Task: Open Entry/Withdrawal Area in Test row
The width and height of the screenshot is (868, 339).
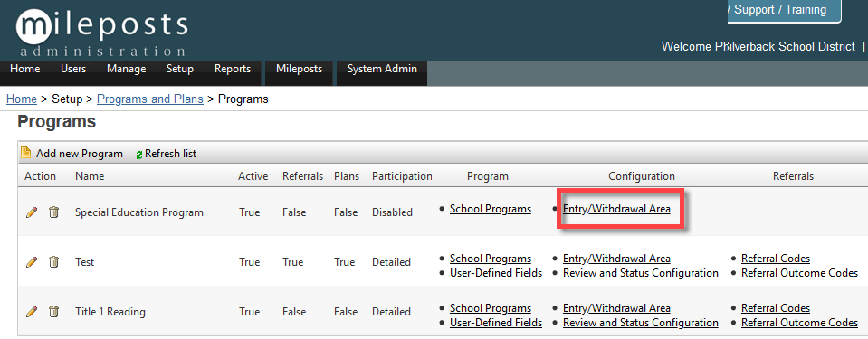Action: (x=616, y=259)
